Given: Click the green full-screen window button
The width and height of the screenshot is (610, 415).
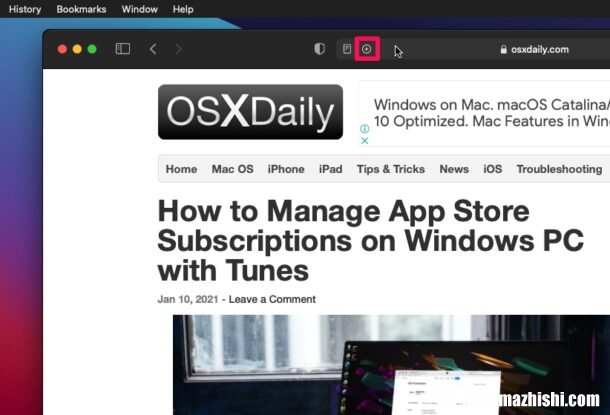Looking at the screenshot, I should click(92, 49).
